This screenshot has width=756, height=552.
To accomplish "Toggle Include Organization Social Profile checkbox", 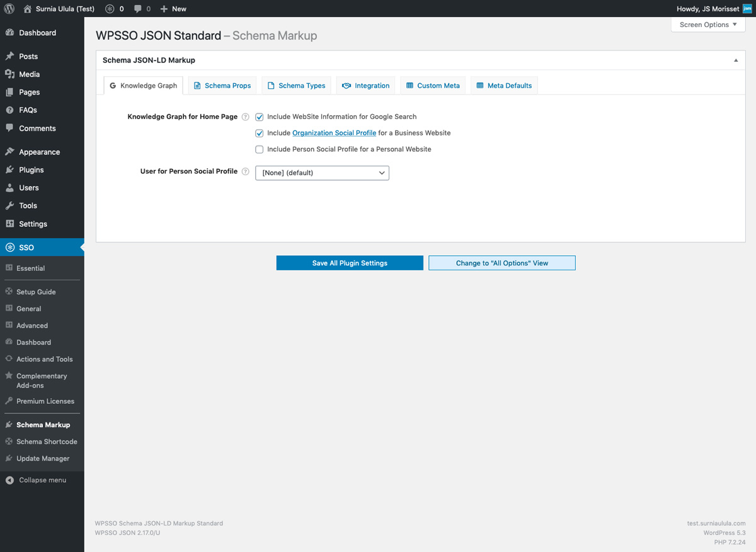I will (x=259, y=134).
